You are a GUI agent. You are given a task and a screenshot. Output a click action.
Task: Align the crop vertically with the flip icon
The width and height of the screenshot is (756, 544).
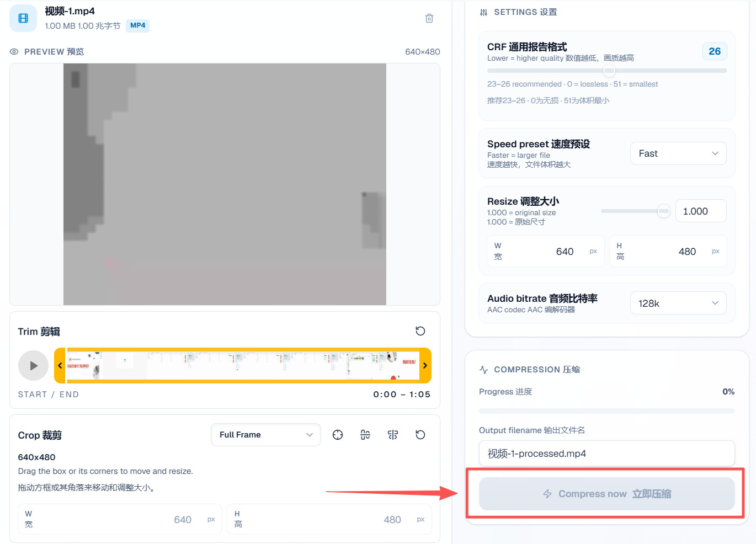pyautogui.click(x=393, y=435)
